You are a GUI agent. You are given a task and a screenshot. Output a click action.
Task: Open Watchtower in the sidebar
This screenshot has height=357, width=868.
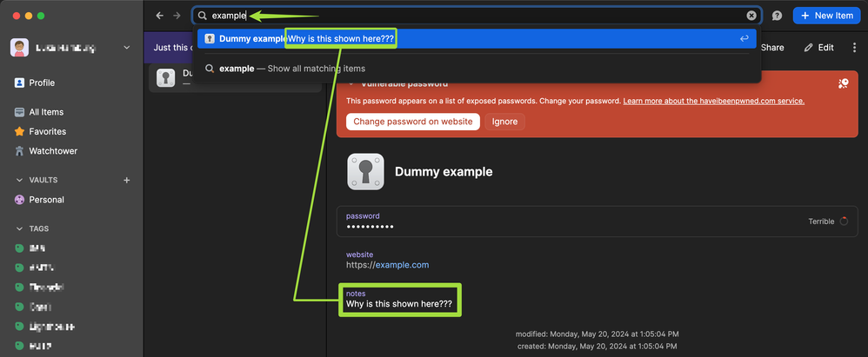coord(52,151)
